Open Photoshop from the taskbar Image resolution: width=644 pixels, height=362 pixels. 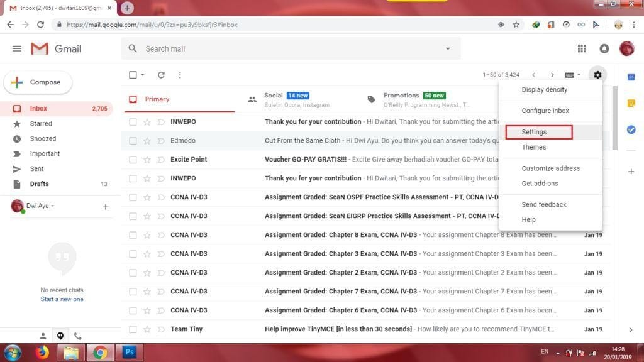click(x=129, y=352)
